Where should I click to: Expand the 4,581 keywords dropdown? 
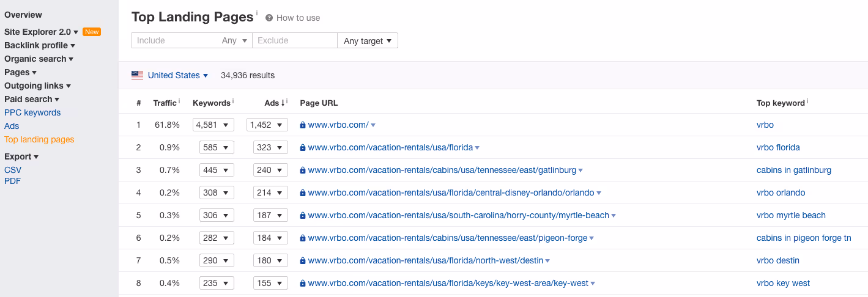click(213, 125)
